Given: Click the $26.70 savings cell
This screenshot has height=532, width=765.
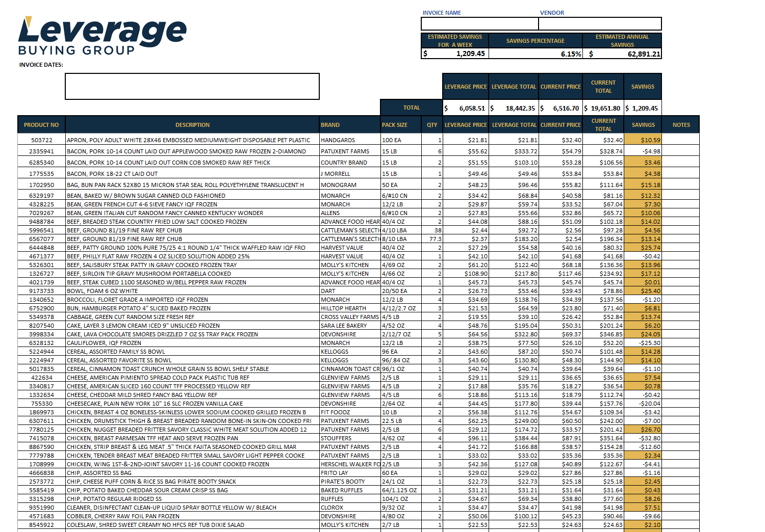Looking at the screenshot, I should [643, 430].
